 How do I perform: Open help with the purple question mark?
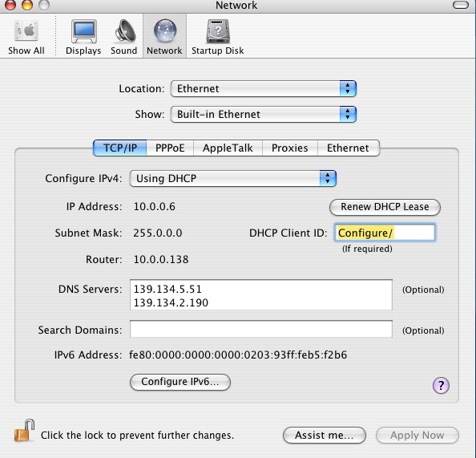point(441,385)
